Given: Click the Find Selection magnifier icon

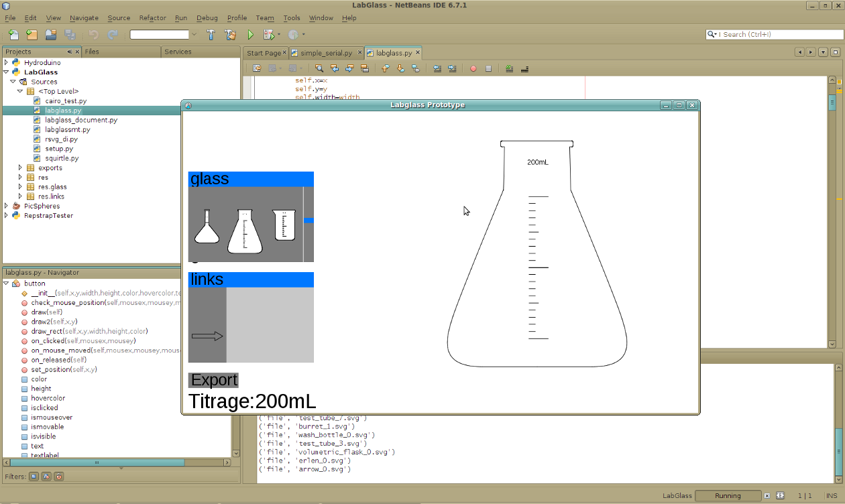Looking at the screenshot, I should pos(319,68).
